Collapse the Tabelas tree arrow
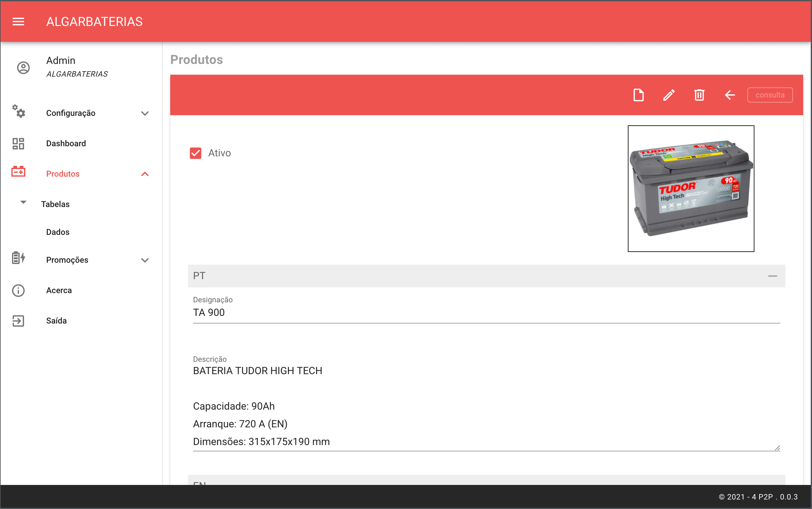This screenshot has height=509, width=812. [x=23, y=202]
